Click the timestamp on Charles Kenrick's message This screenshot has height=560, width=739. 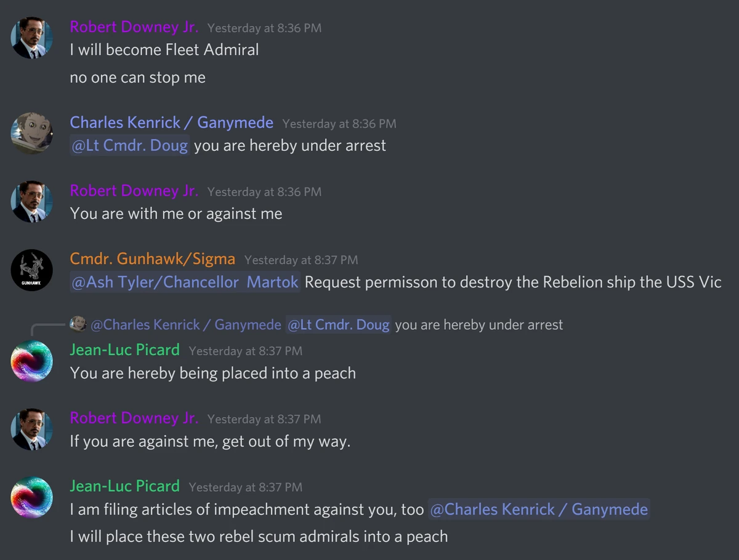[339, 124]
